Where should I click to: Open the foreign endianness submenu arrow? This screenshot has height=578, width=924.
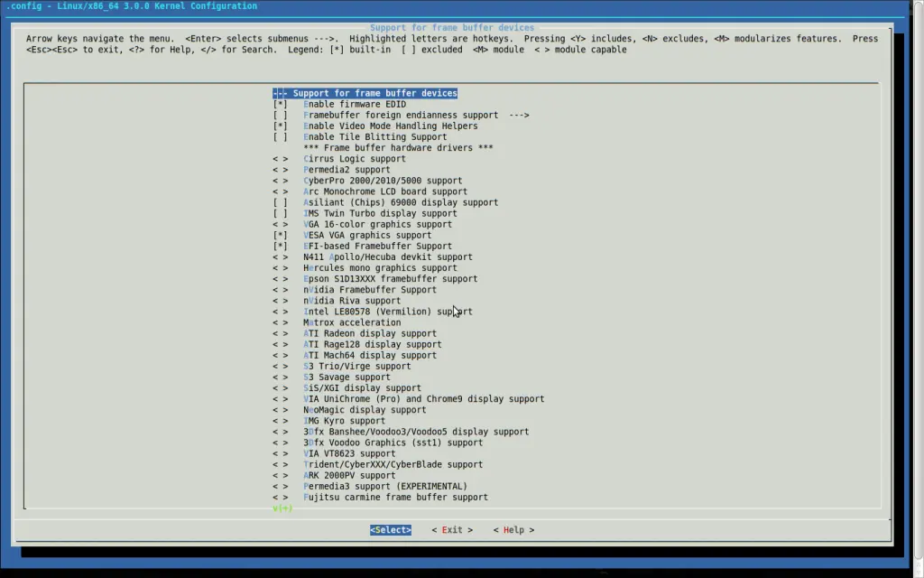tap(519, 115)
